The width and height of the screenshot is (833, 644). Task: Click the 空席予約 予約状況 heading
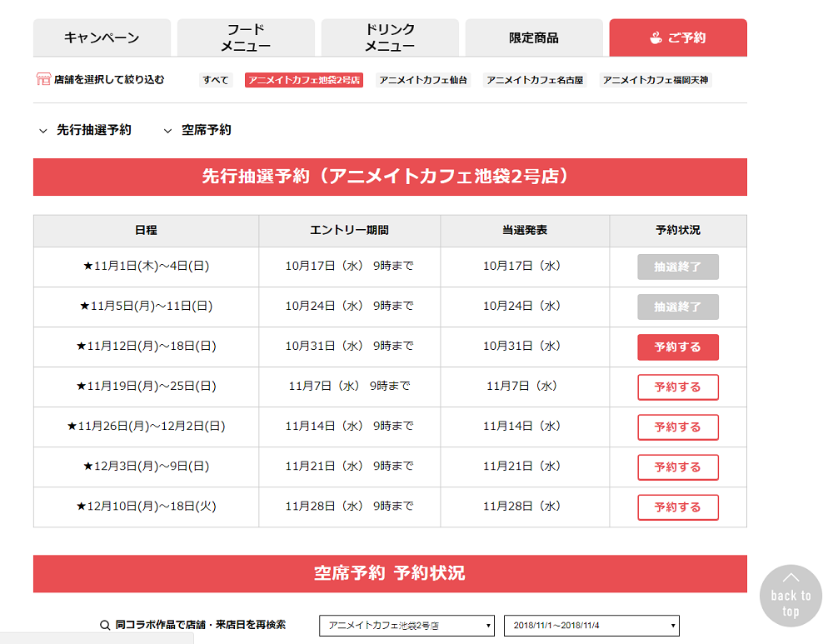(390, 574)
